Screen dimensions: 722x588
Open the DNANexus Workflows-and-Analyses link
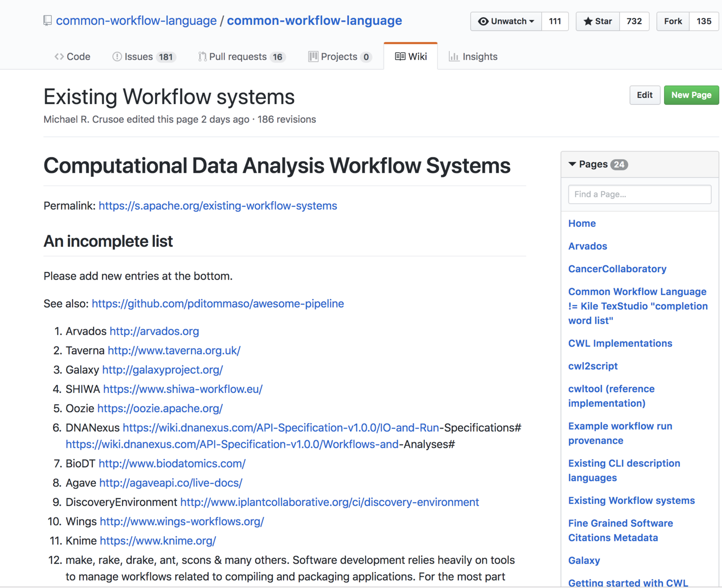coord(232,444)
